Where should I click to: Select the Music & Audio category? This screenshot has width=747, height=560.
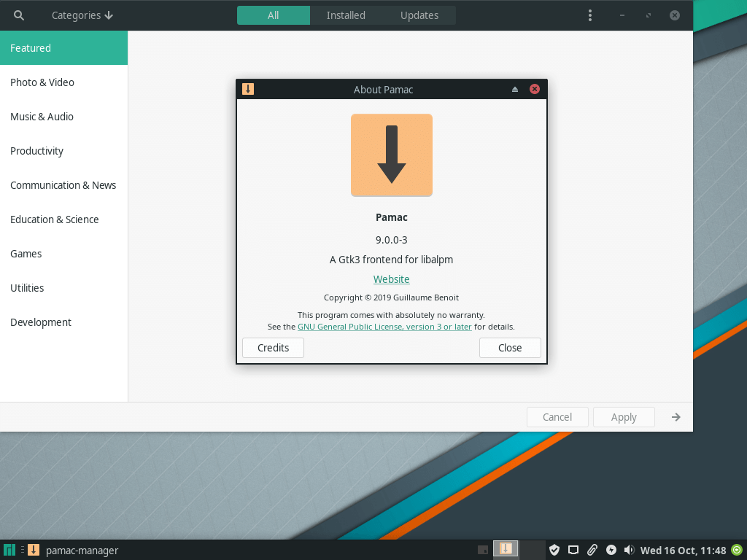click(64, 117)
